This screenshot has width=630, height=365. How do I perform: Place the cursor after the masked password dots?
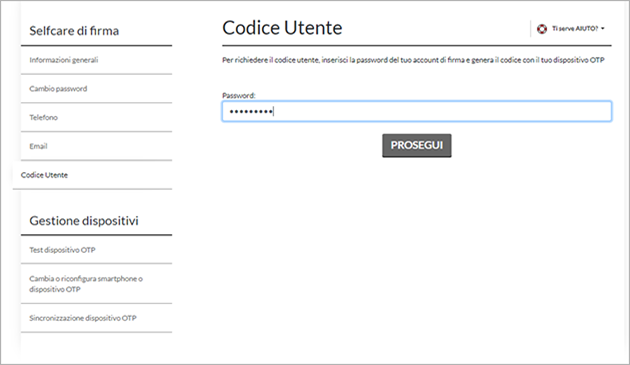pyautogui.click(x=274, y=111)
